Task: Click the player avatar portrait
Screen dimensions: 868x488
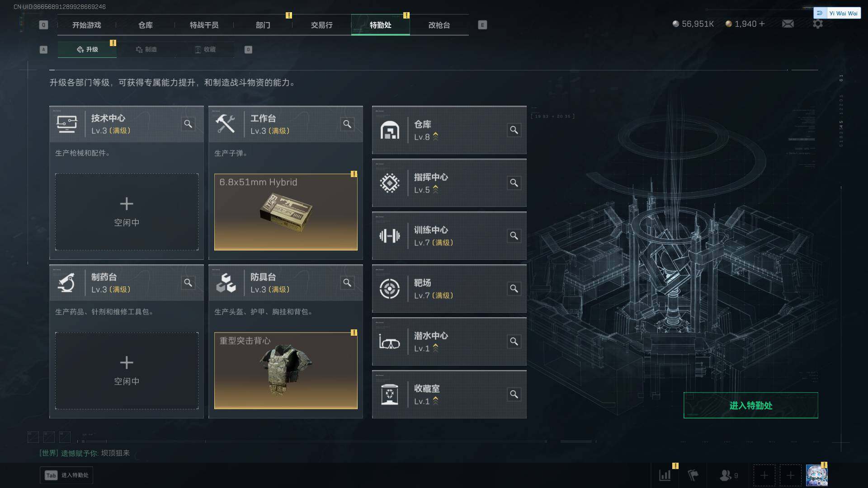Action: click(817, 475)
